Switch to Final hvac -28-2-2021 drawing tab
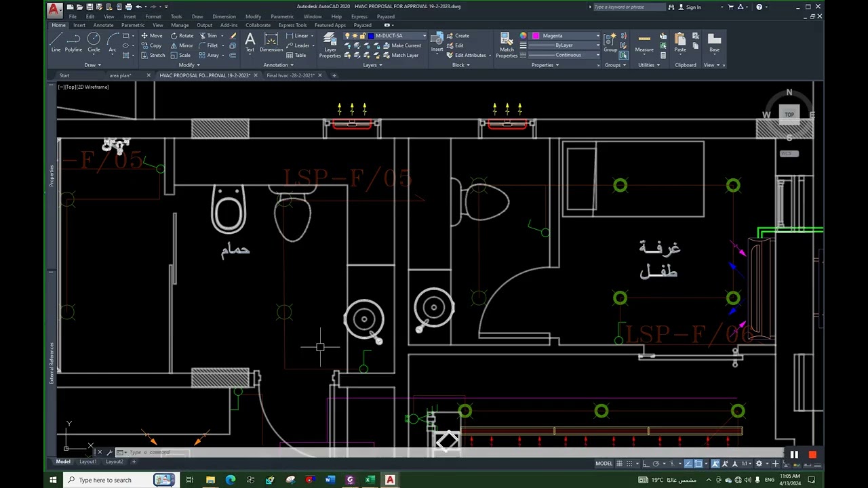The height and width of the screenshot is (488, 868). pos(291,75)
